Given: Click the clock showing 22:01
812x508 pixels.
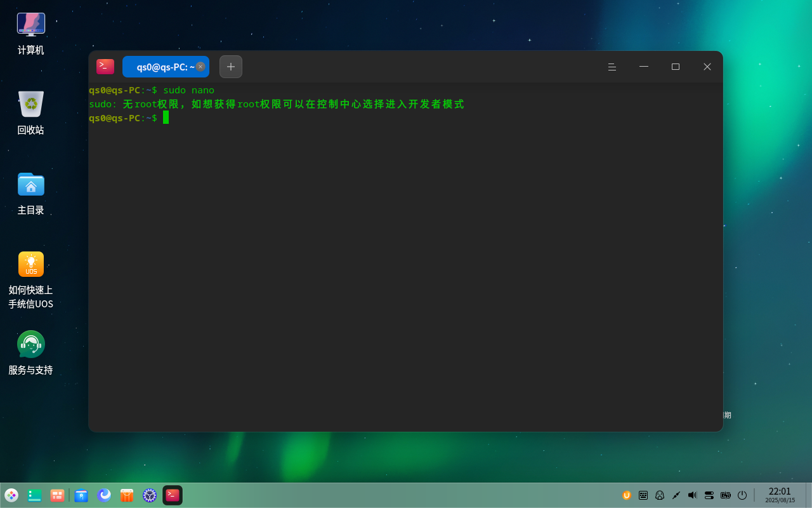Looking at the screenshot, I should [x=780, y=495].
